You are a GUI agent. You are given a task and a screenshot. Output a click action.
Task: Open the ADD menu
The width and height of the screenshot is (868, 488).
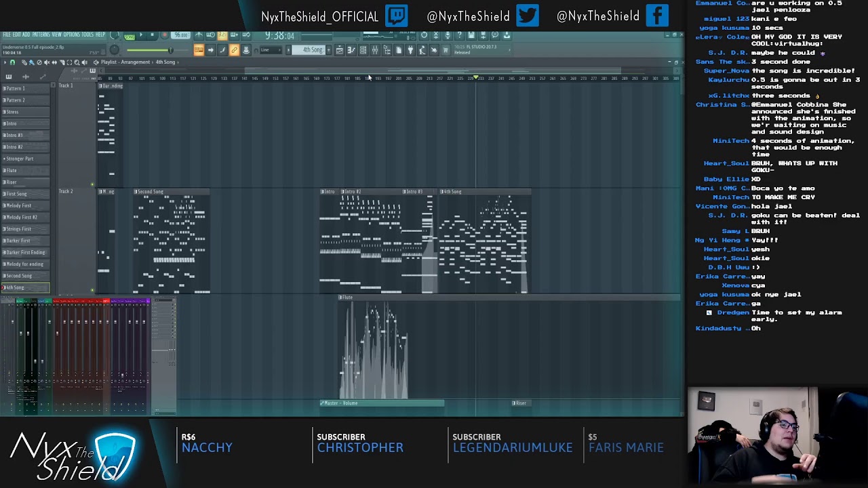26,35
